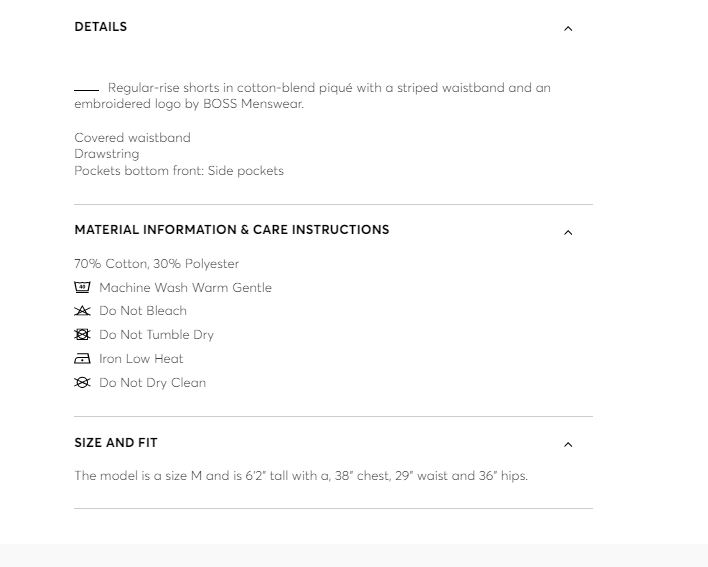Click the model size description text
The image size is (708, 567).
click(x=301, y=476)
